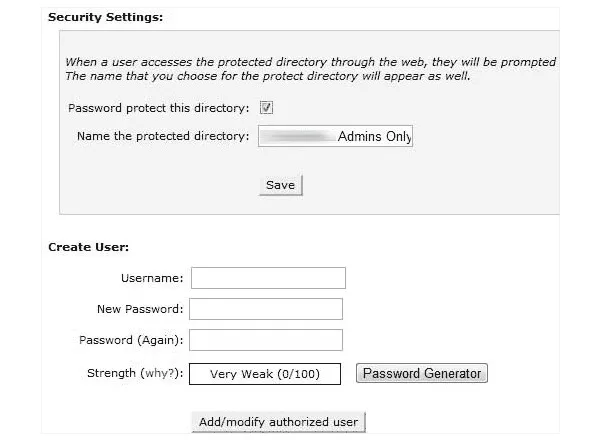Open the "why?" strength link

(x=155, y=374)
